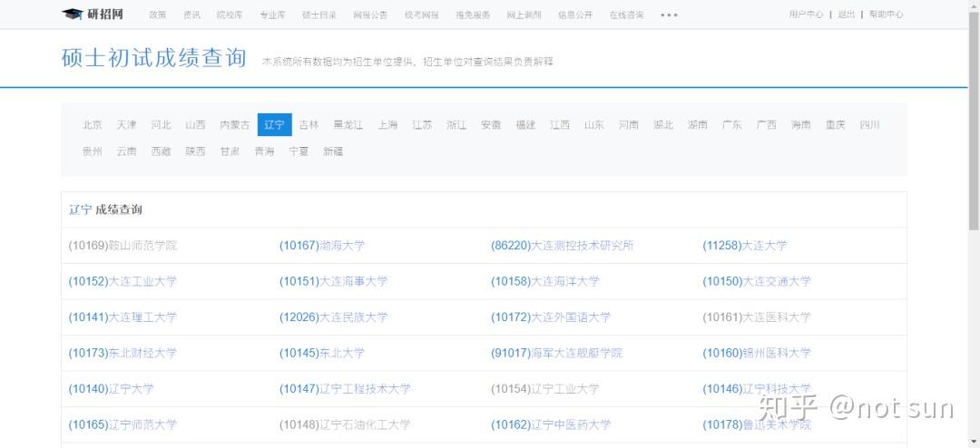Open (86220)大连测控技术研究所 link
This screenshot has height=448, width=980.
pyautogui.click(x=563, y=246)
